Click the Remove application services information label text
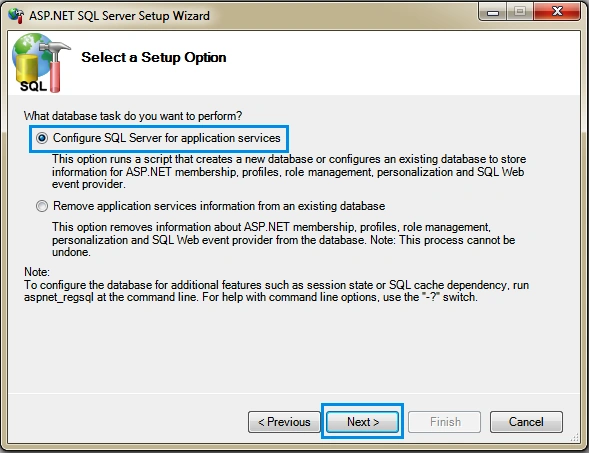 point(219,206)
